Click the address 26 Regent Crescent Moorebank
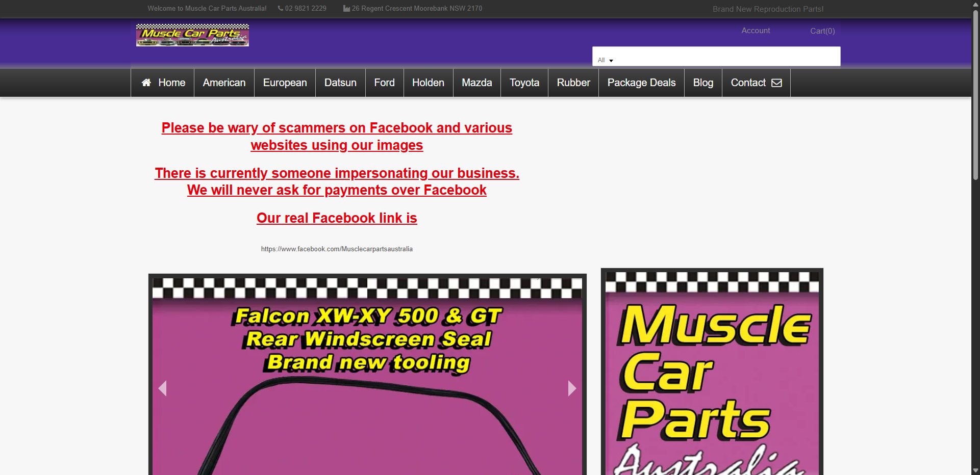This screenshot has width=980, height=475. point(417,8)
